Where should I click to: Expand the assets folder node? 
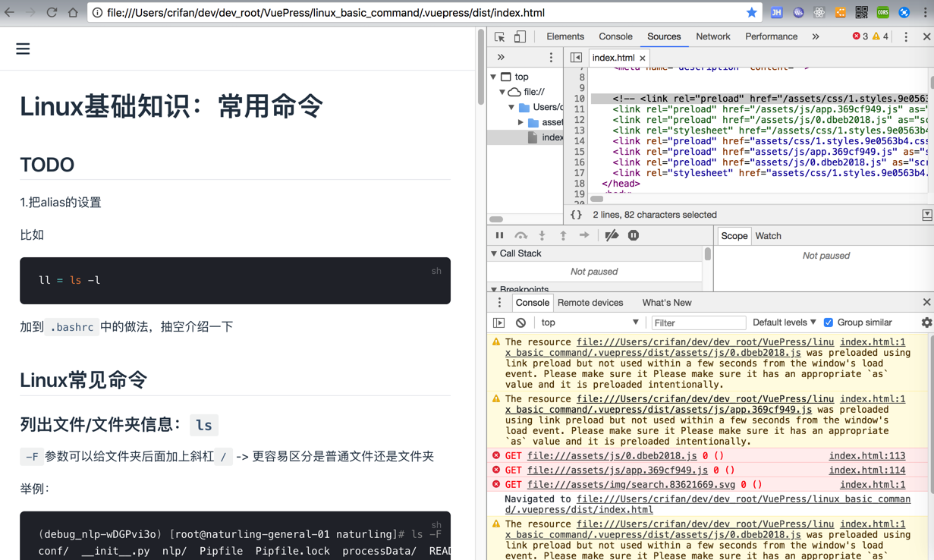tap(520, 122)
